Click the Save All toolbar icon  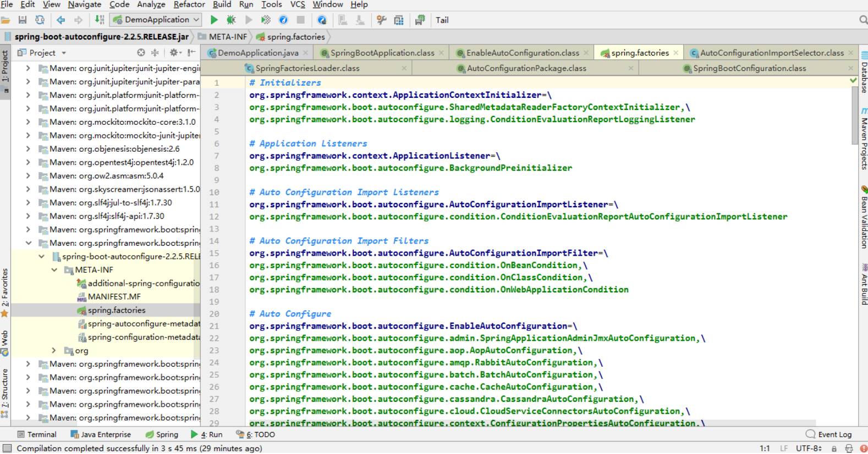(x=23, y=20)
